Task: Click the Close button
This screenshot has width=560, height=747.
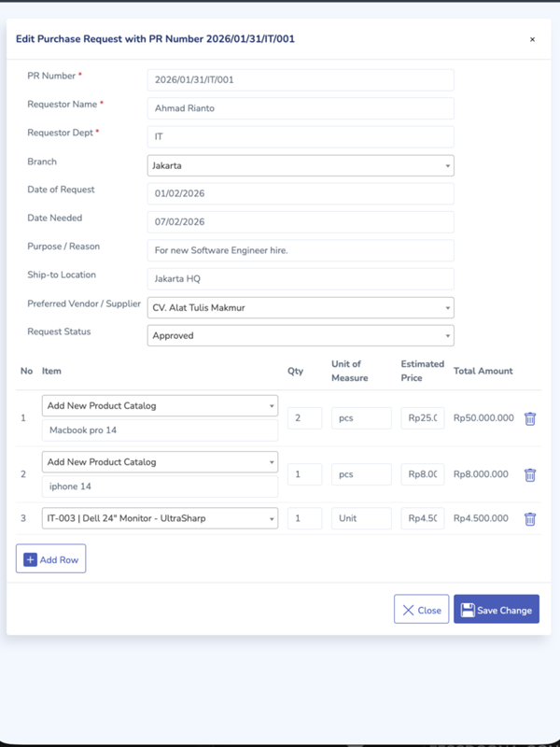Action: tap(422, 609)
